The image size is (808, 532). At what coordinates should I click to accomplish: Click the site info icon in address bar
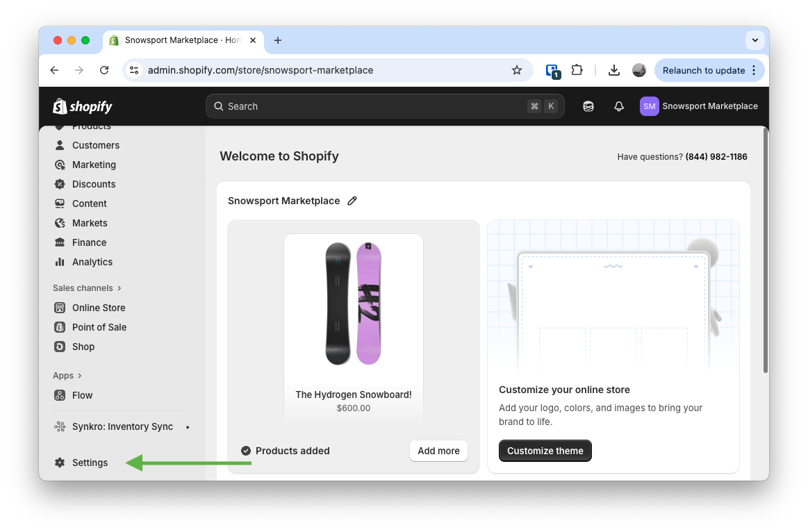tap(135, 70)
